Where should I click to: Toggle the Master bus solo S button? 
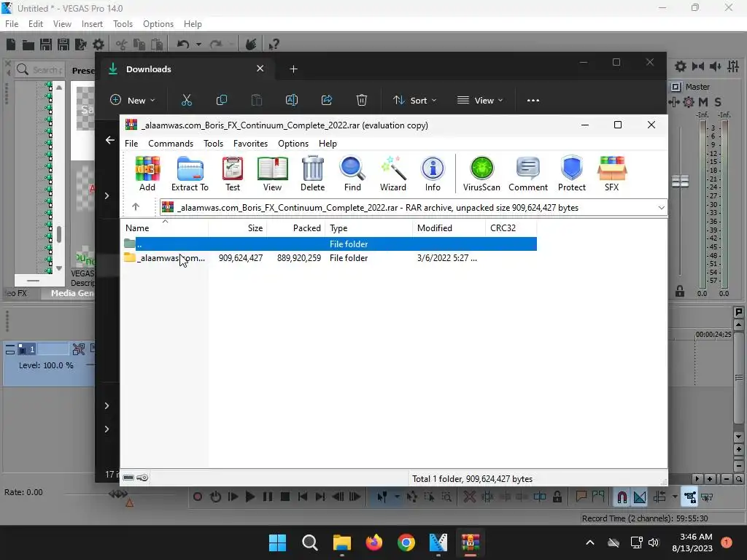click(x=718, y=102)
